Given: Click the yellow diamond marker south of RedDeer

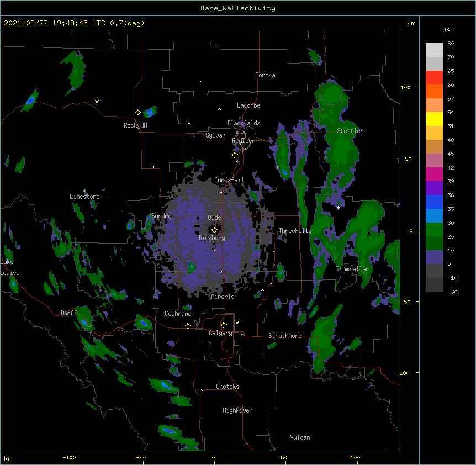Looking at the screenshot, I should coord(235,155).
